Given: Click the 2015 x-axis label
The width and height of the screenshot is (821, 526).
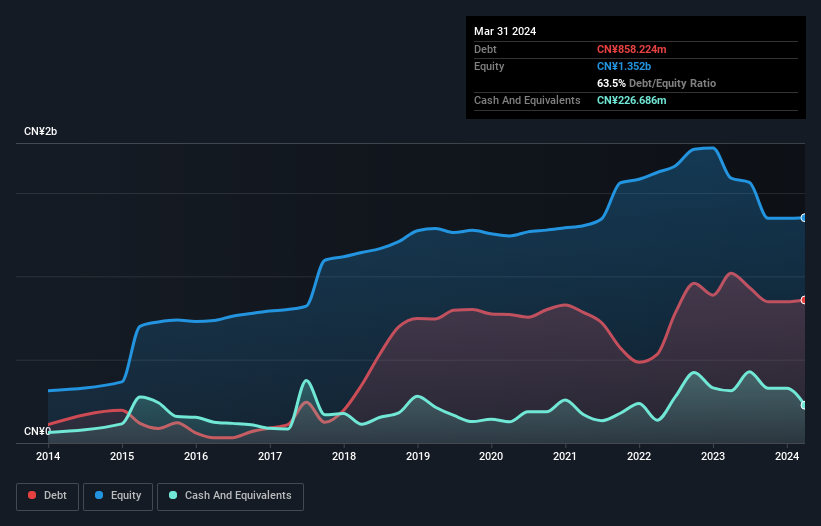Looking at the screenshot, I should tap(122, 456).
